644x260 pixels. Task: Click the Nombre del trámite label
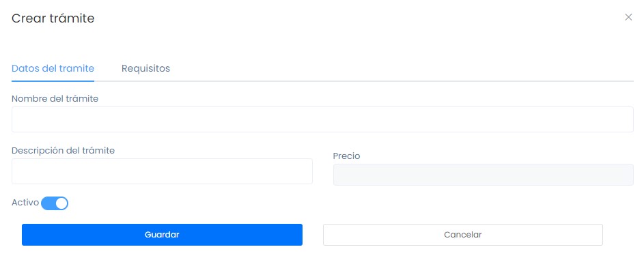pos(55,99)
